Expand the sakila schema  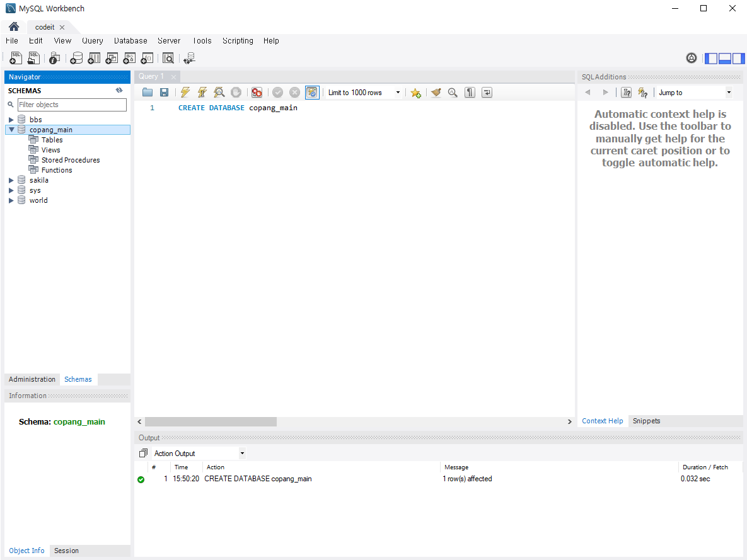pyautogui.click(x=11, y=180)
